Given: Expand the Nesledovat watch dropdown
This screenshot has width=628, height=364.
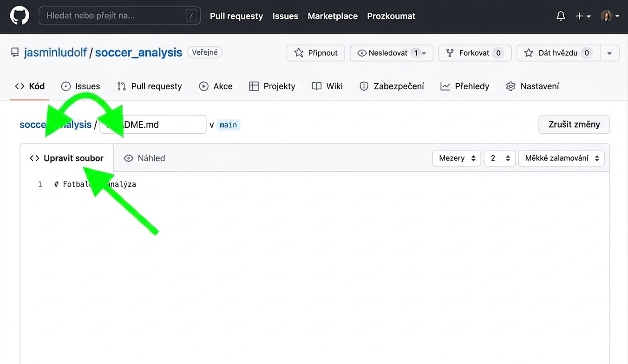Looking at the screenshot, I should point(392,53).
